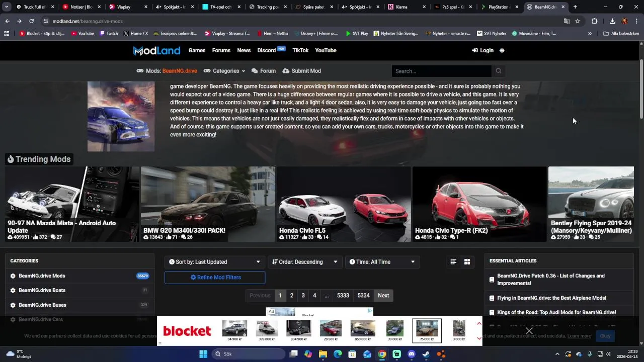The image size is (644, 362).
Task: Click Submit Mod link
Action: coord(301,71)
